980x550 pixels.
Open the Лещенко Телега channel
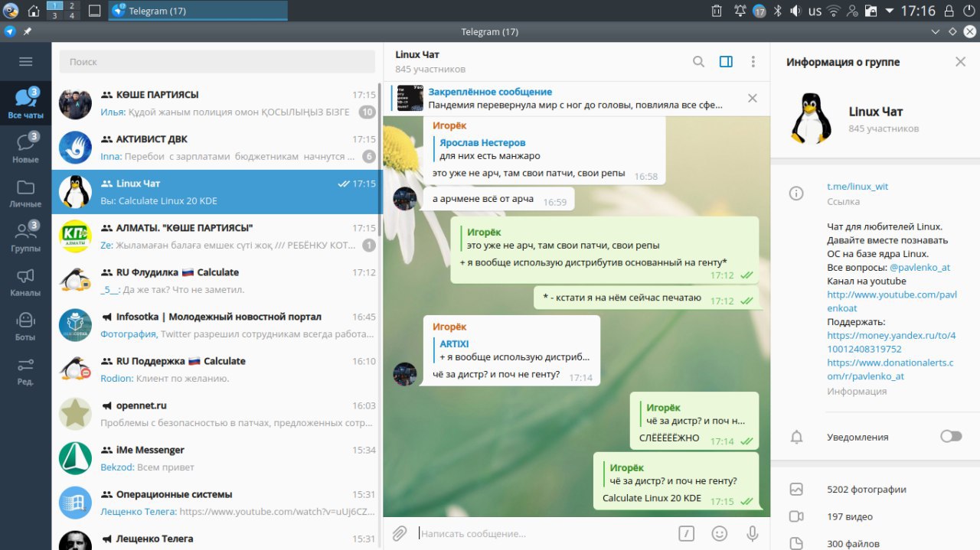coord(216,538)
